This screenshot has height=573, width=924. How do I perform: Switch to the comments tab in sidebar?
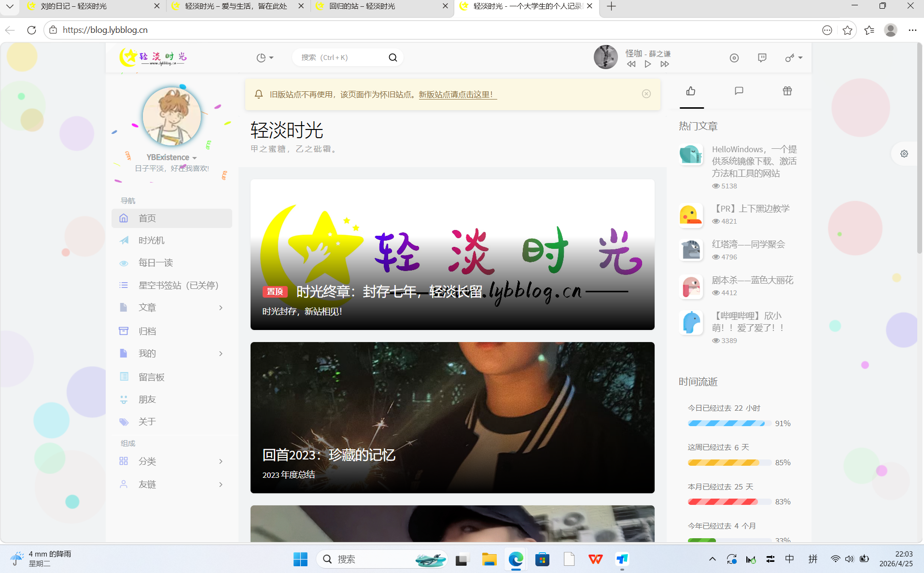pos(739,91)
